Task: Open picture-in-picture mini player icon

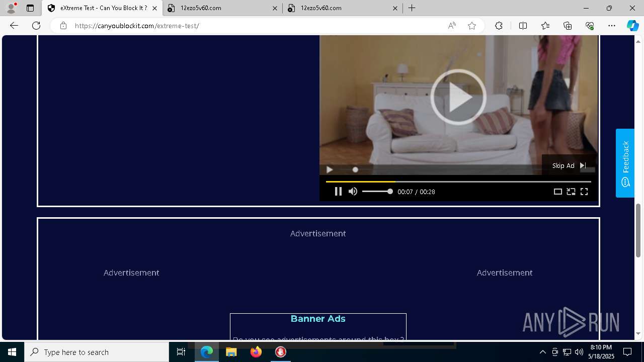Action: point(571,192)
